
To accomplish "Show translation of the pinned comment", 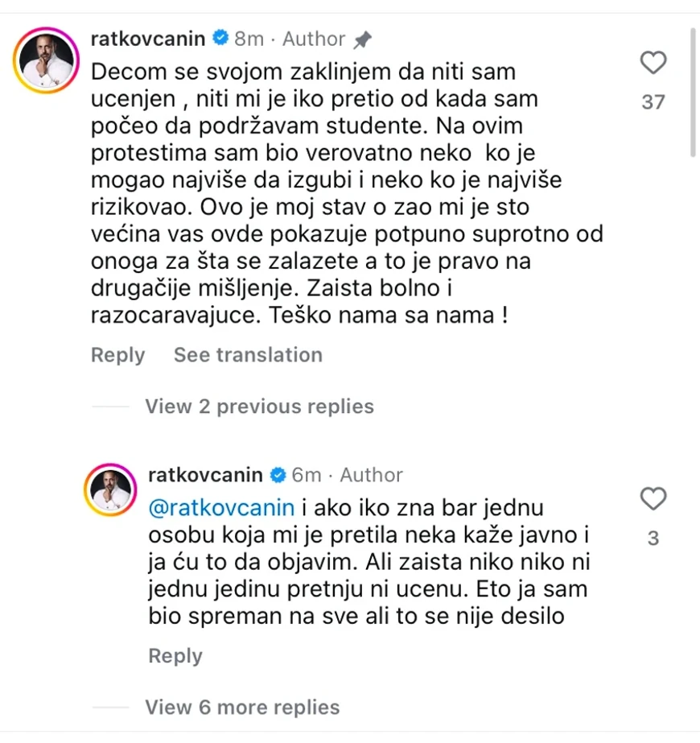I will point(248,355).
